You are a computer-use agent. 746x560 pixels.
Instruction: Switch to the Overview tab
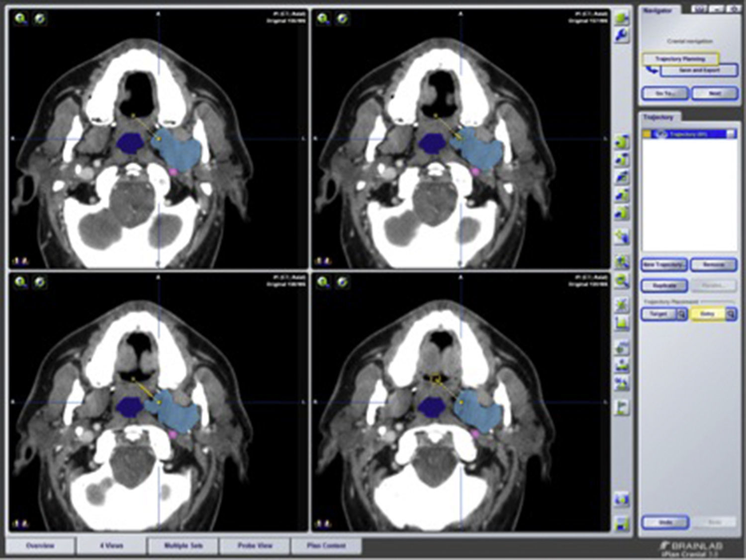tap(40, 546)
